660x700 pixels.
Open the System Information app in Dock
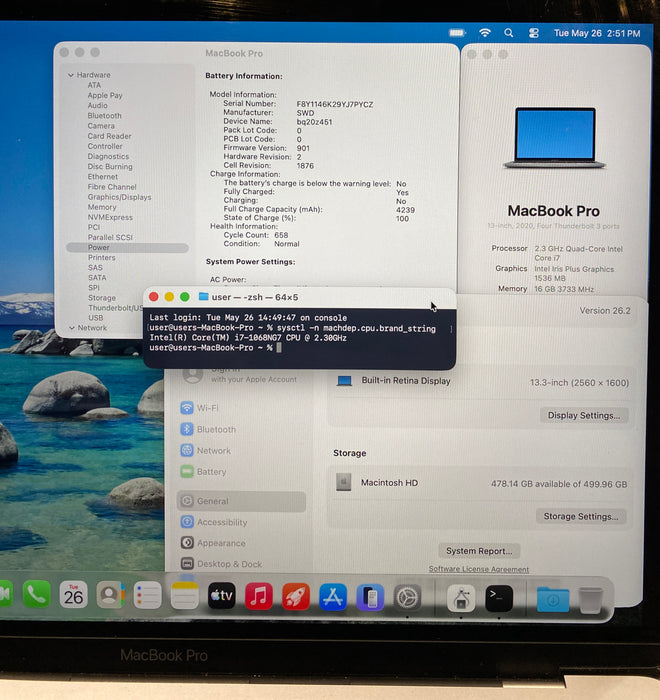coord(461,599)
